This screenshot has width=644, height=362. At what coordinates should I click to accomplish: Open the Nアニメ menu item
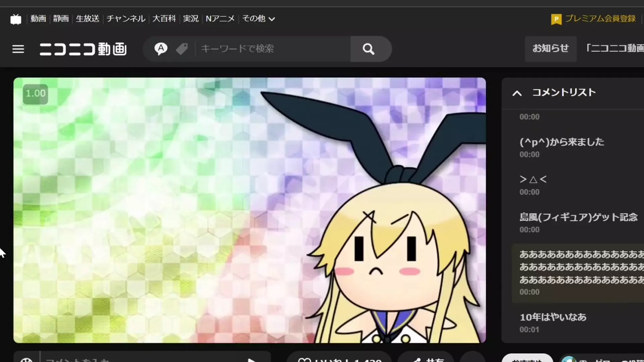(220, 18)
